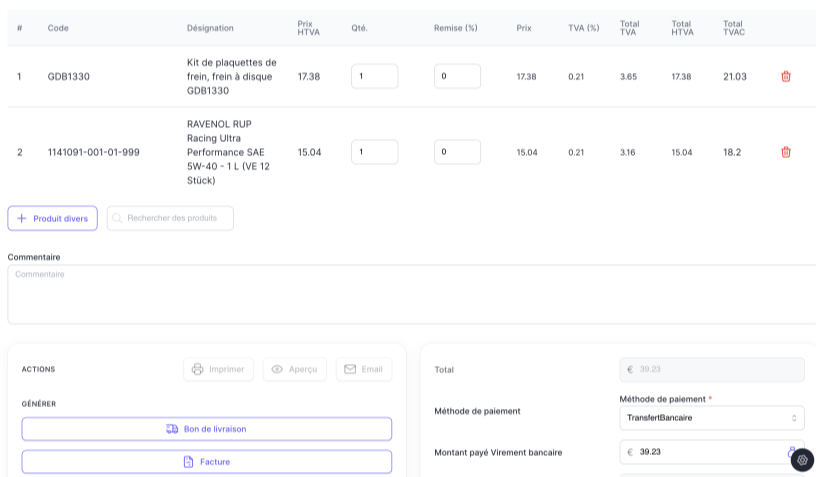Send by Email envelope button
816x477 pixels.
click(363, 369)
